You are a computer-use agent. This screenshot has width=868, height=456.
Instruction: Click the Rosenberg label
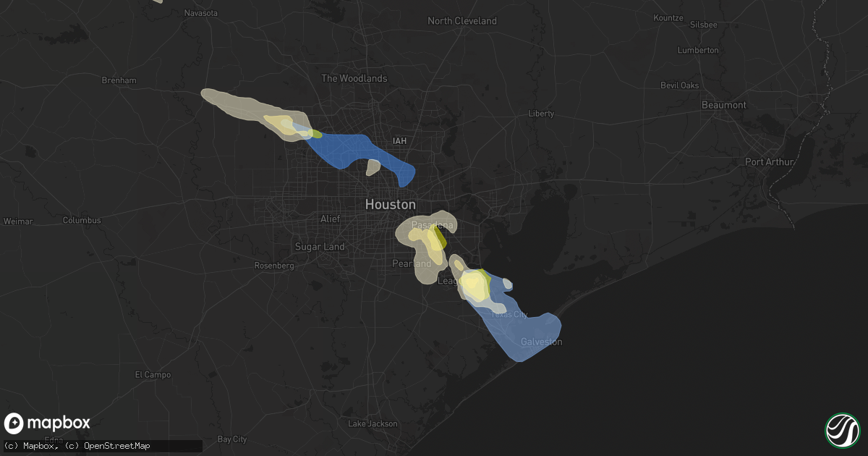(x=274, y=266)
